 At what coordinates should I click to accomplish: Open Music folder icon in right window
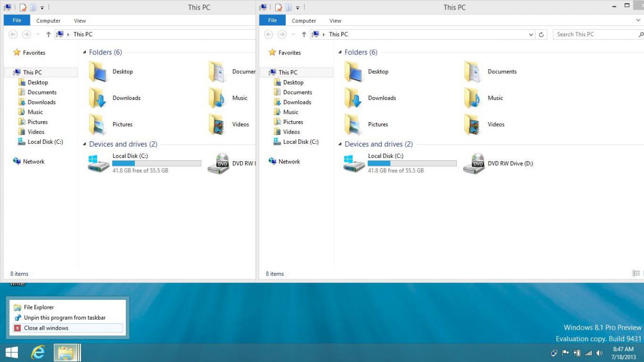[473, 98]
